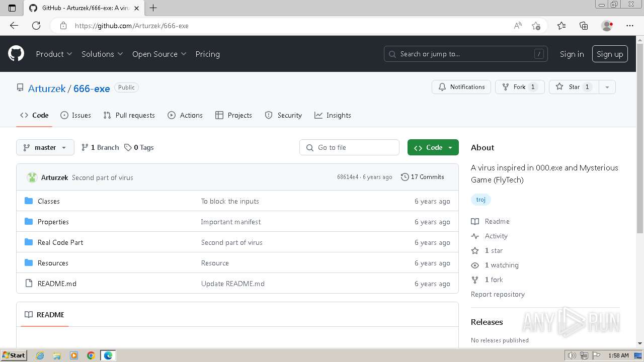Click the GitHub logo icon
The width and height of the screenshot is (644, 362).
point(16,54)
